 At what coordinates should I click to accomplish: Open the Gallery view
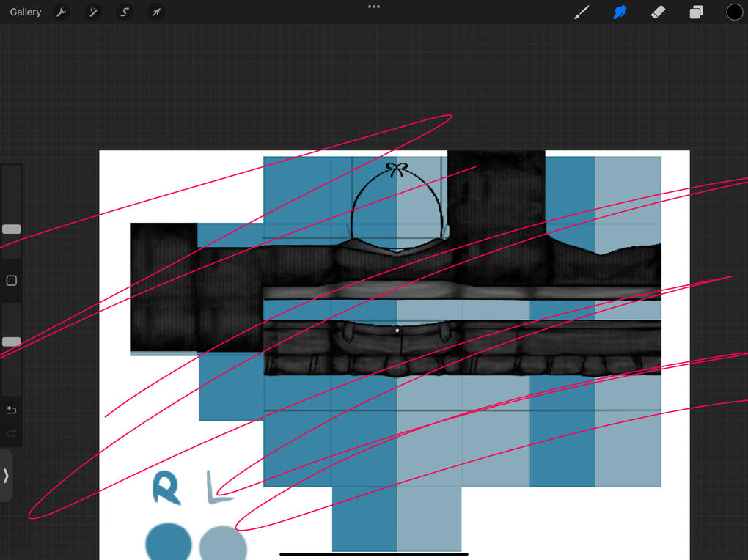26,12
